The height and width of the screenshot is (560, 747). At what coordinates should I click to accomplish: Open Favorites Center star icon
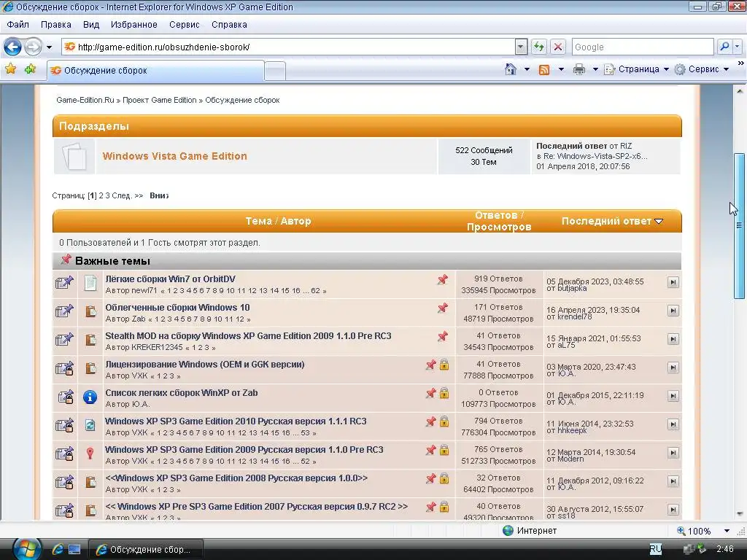click(10, 69)
